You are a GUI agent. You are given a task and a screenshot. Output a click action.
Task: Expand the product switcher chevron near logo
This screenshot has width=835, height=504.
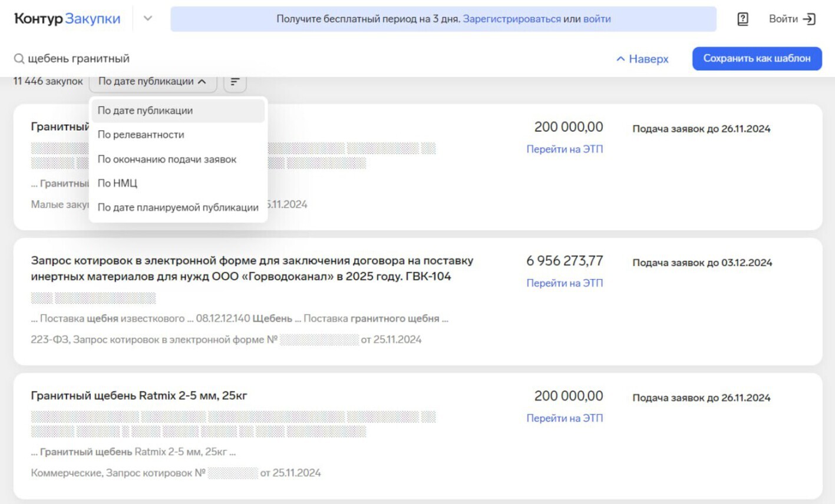[x=148, y=19]
